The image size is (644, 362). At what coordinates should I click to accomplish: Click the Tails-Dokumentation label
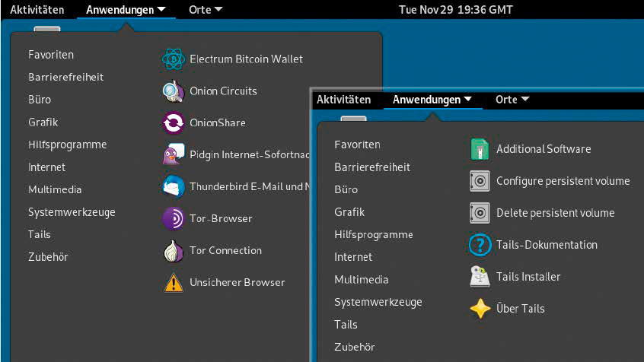pyautogui.click(x=547, y=245)
